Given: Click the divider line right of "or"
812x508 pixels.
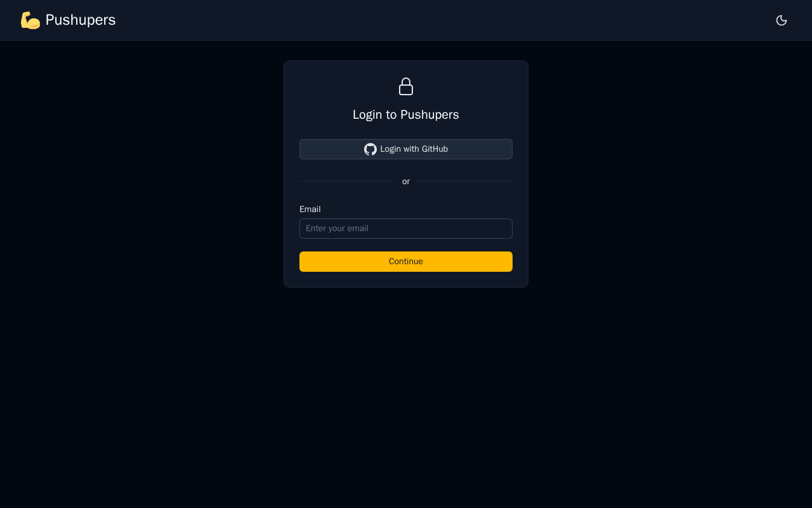Looking at the screenshot, I should click(465, 182).
